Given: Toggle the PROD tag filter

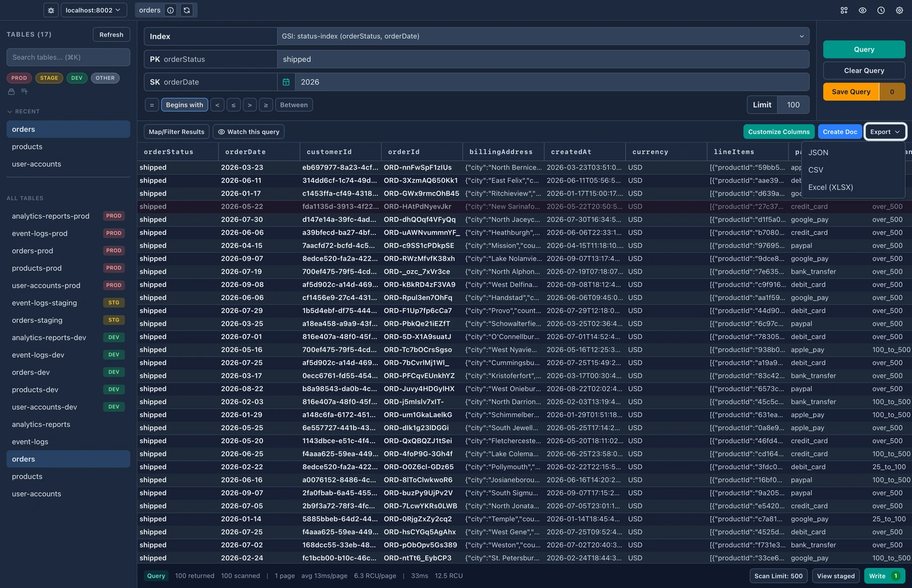Looking at the screenshot, I should pyautogui.click(x=19, y=78).
